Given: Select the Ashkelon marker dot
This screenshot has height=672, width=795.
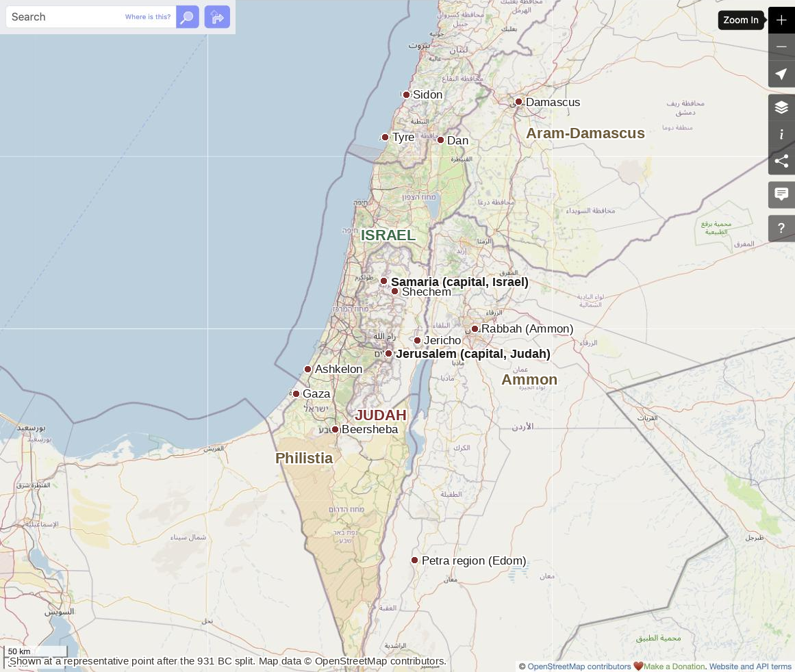Looking at the screenshot, I should coord(307,370).
